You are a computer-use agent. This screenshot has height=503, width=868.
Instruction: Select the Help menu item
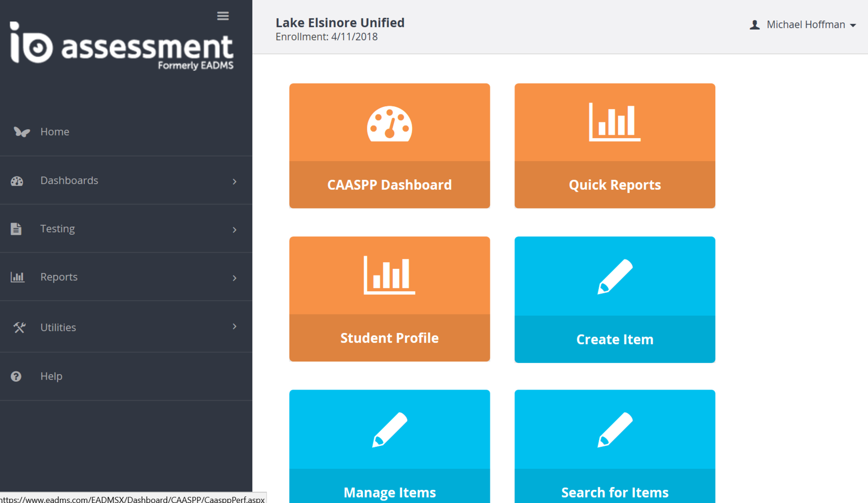click(x=51, y=377)
